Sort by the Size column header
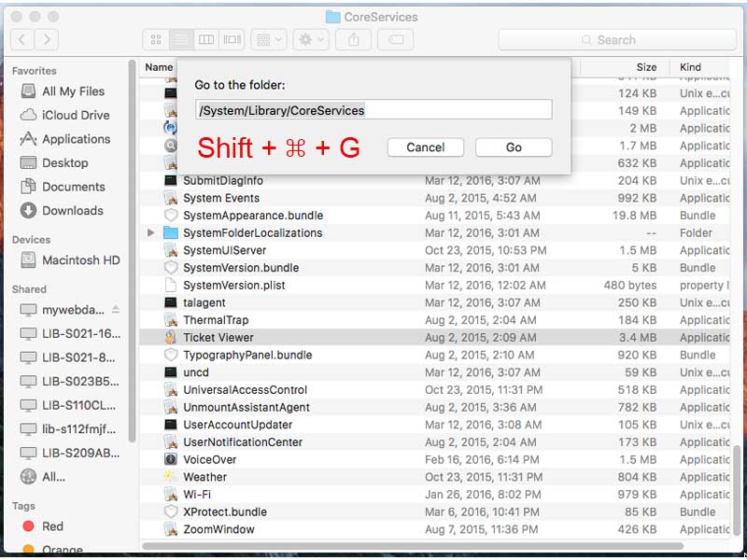This screenshot has width=747, height=560. 646,67
